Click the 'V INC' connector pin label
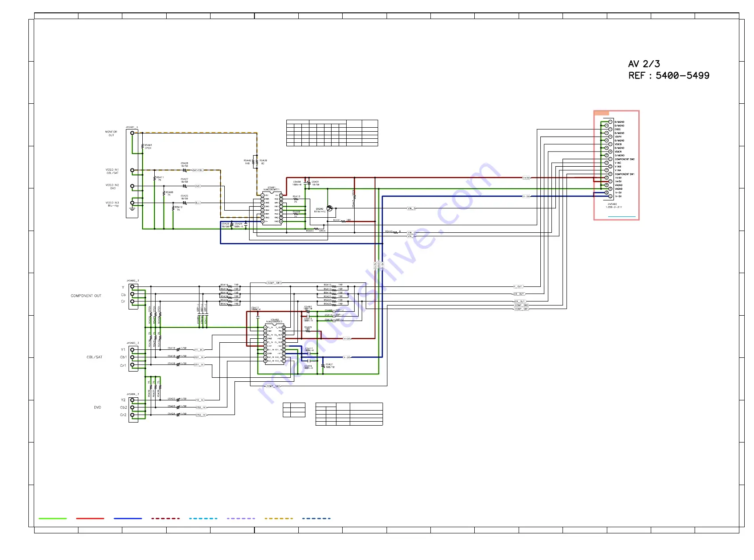The width and height of the screenshot is (754, 560). (x=618, y=163)
